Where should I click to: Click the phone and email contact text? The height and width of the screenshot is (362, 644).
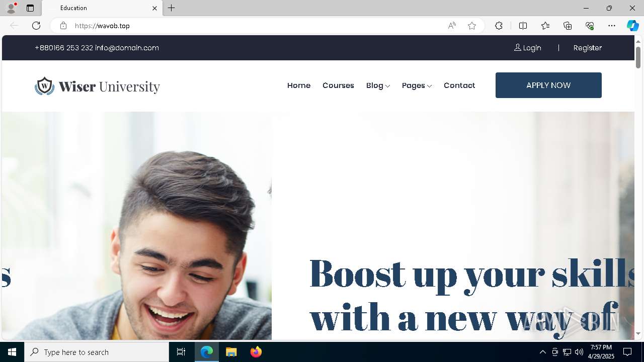coord(97,48)
